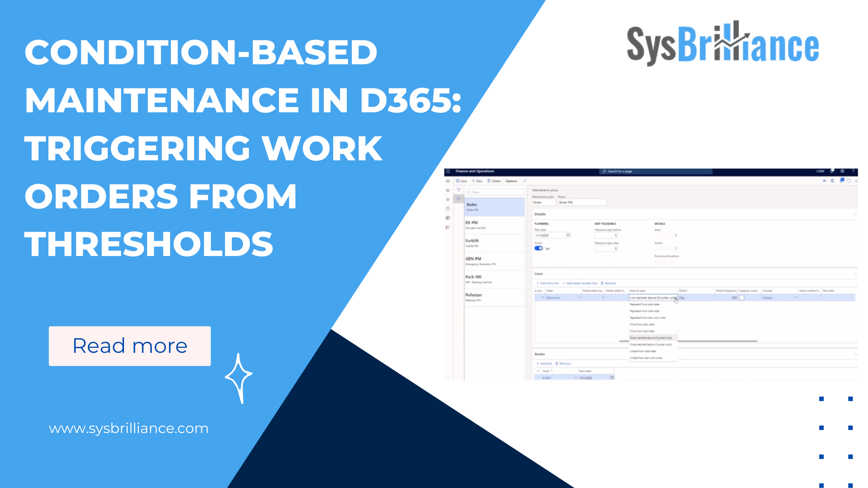The height and width of the screenshot is (488, 868).
Task: Collapse the Assets section chevron
Action: pyautogui.click(x=860, y=354)
